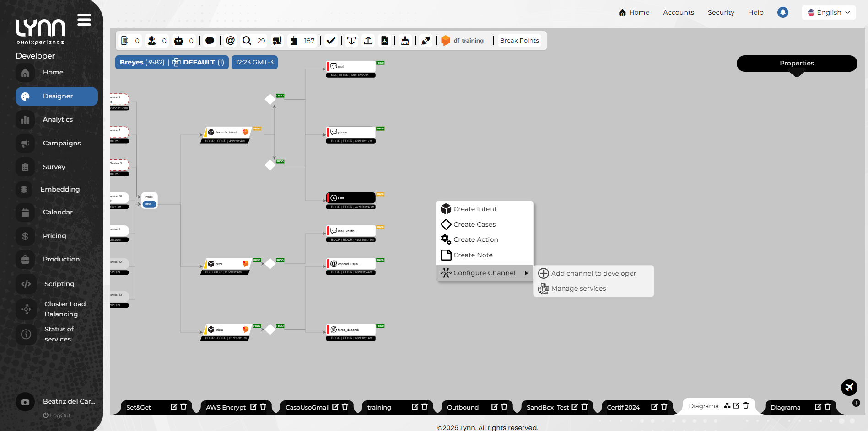The width and height of the screenshot is (868, 431).
Task: Click the Break Points button
Action: (x=519, y=41)
